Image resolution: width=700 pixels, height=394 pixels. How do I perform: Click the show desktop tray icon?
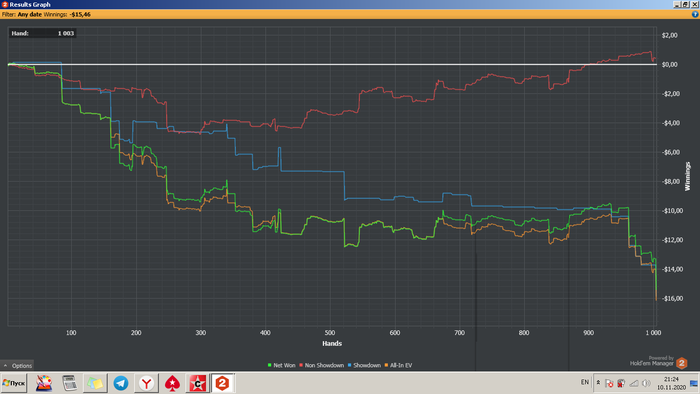[x=694, y=383]
